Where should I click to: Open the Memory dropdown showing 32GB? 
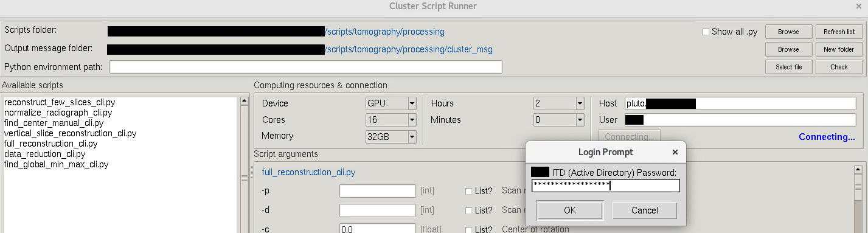coord(391,136)
